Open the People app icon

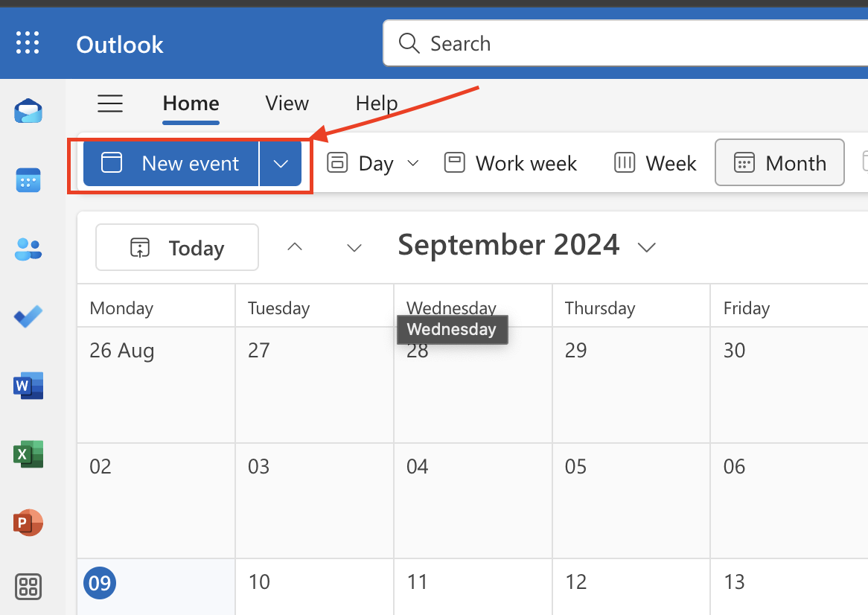click(x=28, y=249)
